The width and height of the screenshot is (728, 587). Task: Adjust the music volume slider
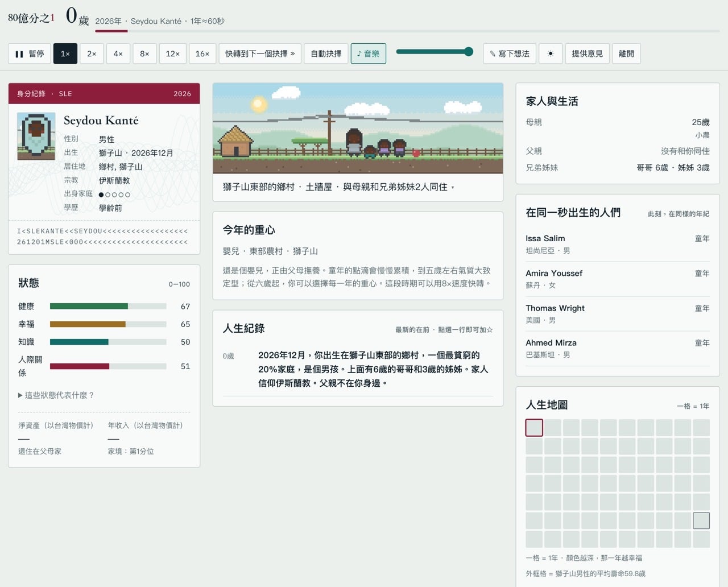(x=435, y=52)
